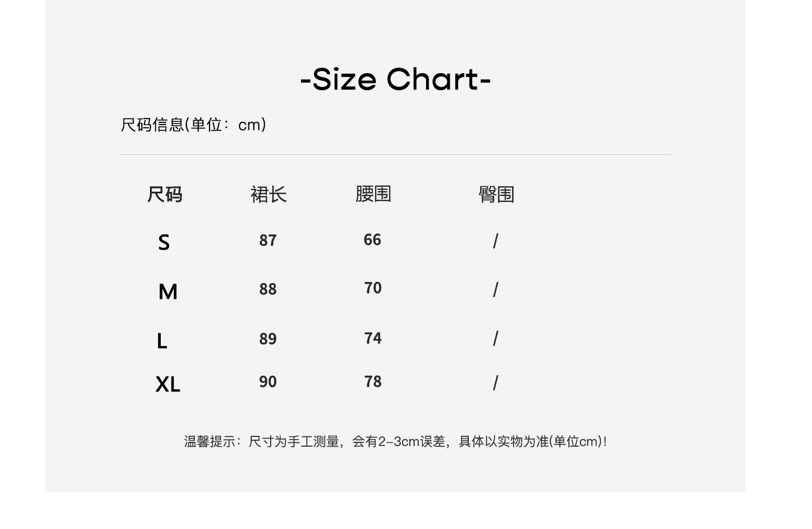Select the 尺码 column header
The image size is (812, 529).
(165, 194)
